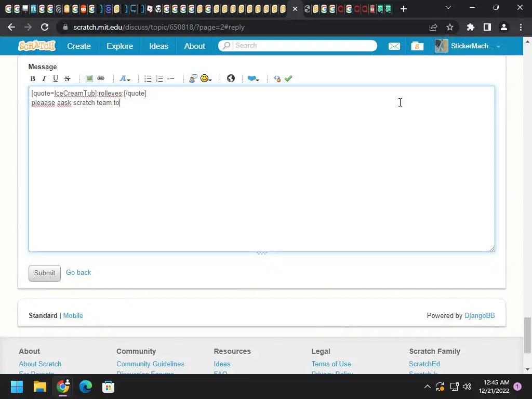The width and height of the screenshot is (532, 399).
Task: Share this page icon in address bar
Action: point(433,27)
